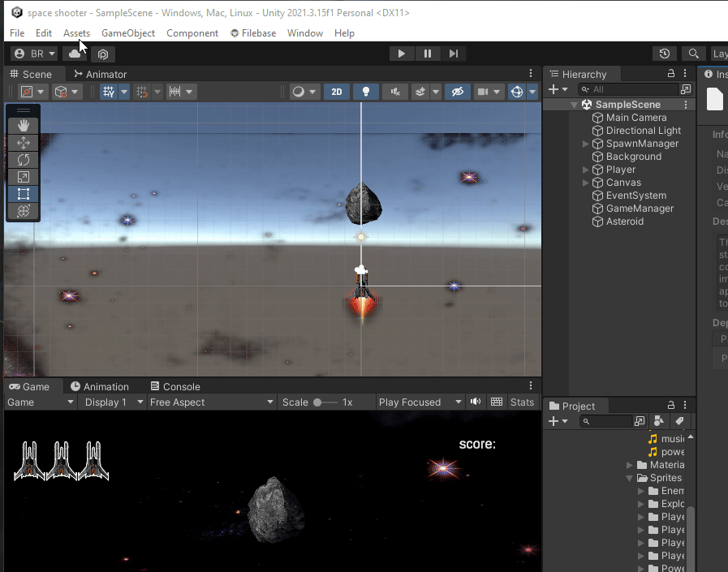The height and width of the screenshot is (572, 728).
Task: Select the Move tool
Action: click(x=23, y=142)
